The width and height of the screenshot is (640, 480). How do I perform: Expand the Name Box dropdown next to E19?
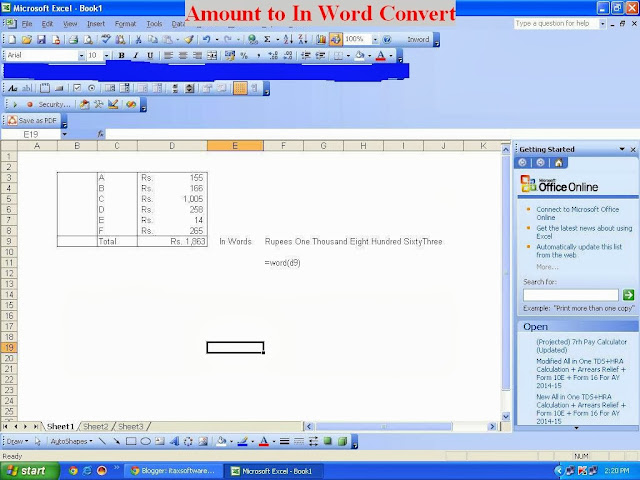(x=64, y=134)
